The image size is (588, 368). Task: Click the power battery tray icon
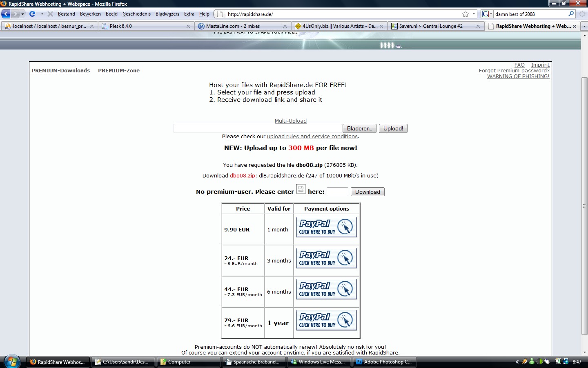[558, 361]
